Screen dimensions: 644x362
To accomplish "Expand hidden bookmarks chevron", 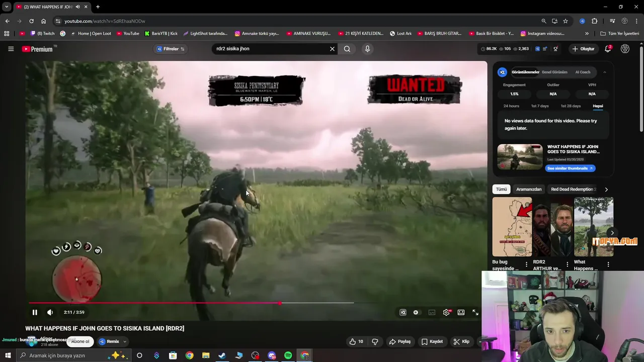I will (587, 34).
